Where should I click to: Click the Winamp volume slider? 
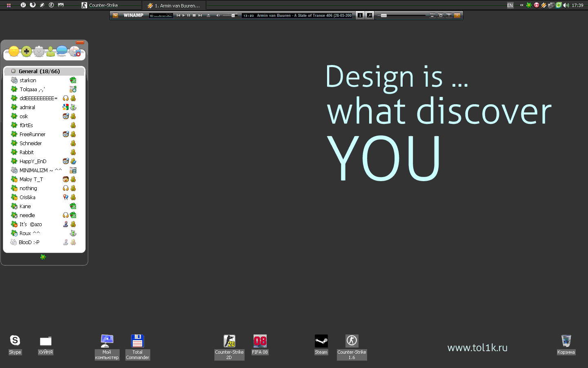coord(229,16)
